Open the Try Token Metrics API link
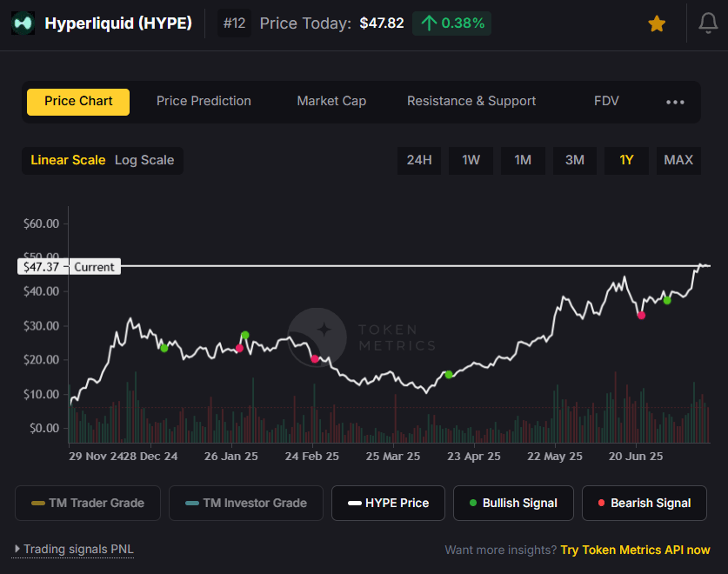Viewport: 728px width, 574px height. point(635,550)
